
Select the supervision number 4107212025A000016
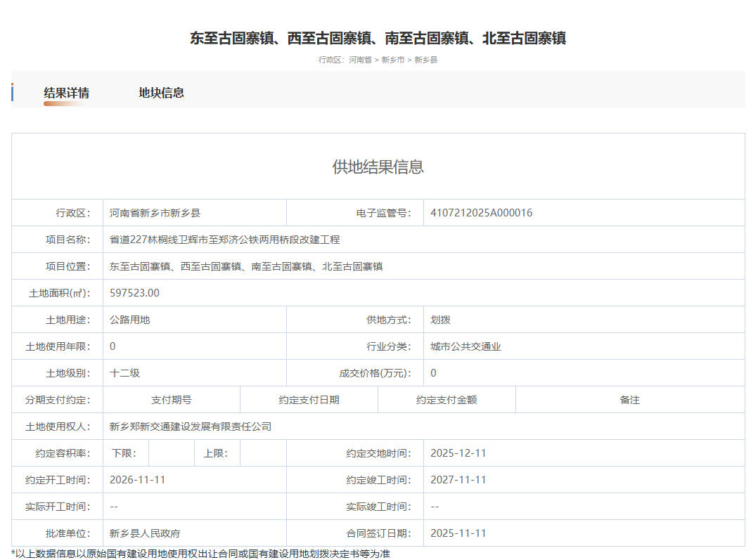tap(481, 213)
